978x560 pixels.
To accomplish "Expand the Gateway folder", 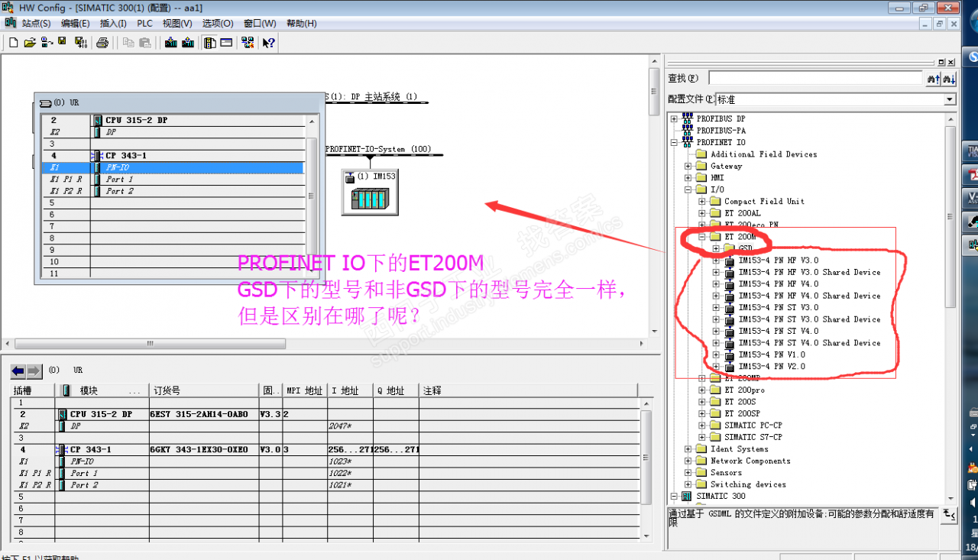I will click(x=688, y=166).
